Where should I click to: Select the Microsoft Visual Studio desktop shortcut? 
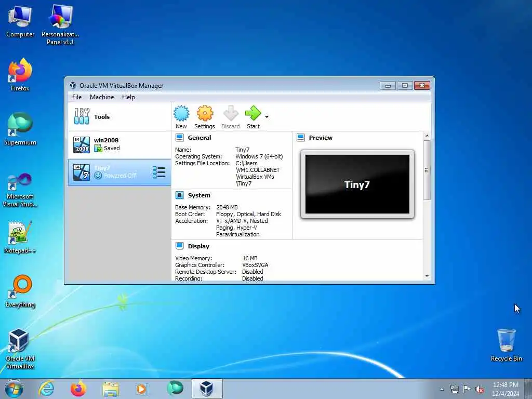(20, 190)
